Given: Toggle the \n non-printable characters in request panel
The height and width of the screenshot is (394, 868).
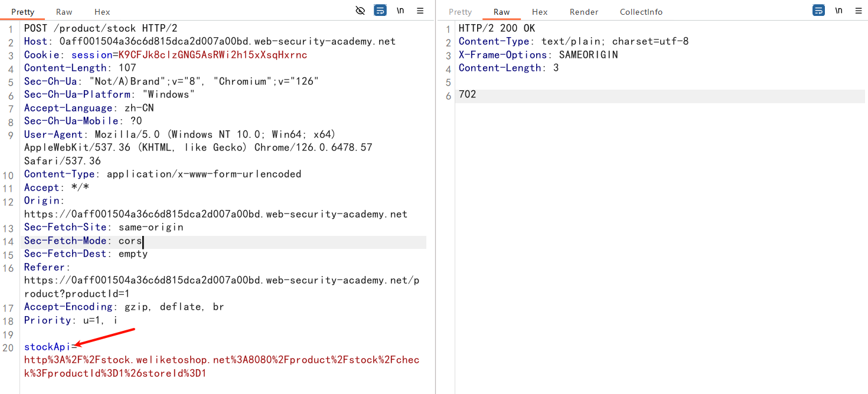Looking at the screenshot, I should [400, 11].
